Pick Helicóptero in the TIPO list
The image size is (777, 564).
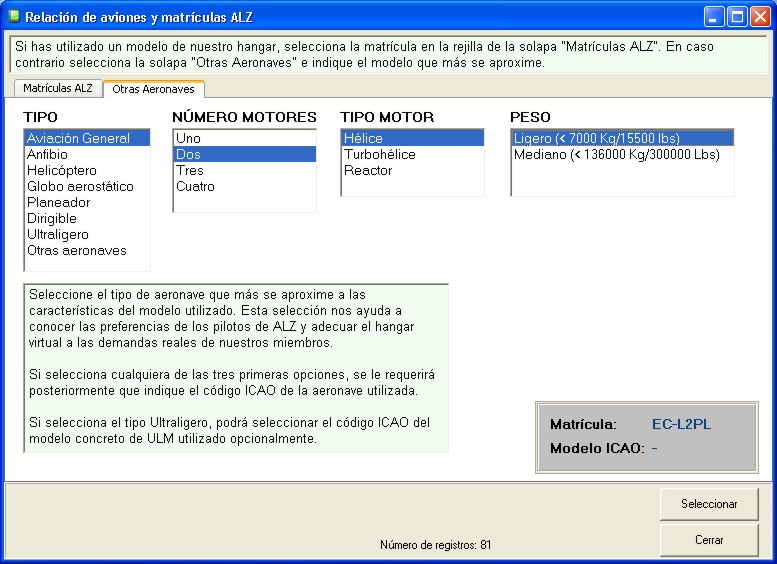87,170
